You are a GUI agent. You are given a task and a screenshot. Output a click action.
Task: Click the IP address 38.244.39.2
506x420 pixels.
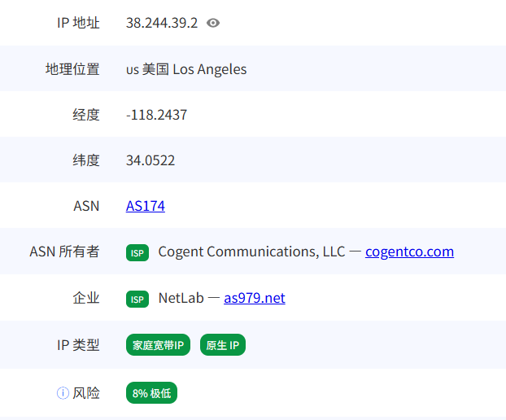coord(162,23)
